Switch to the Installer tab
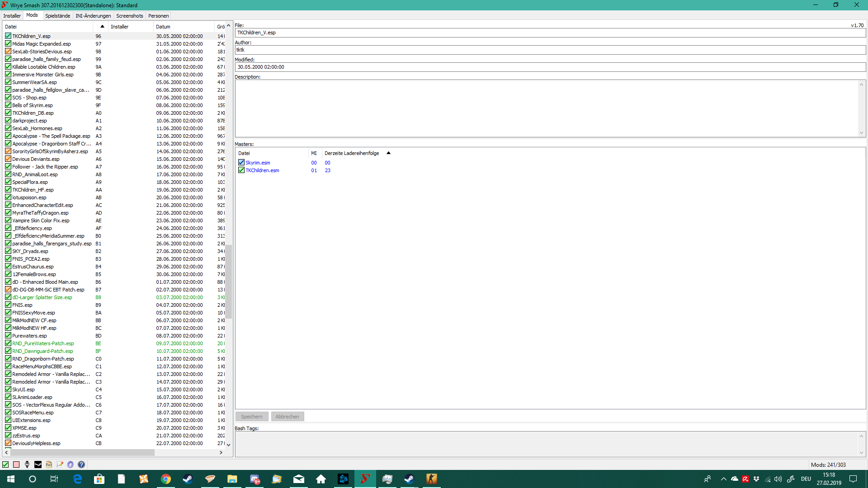This screenshot has width=868, height=488. click(12, 16)
